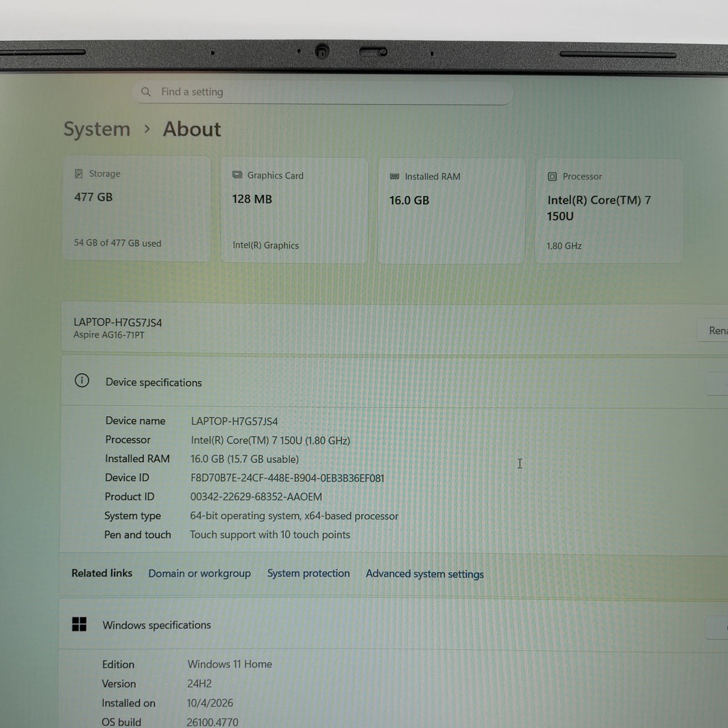Screen dimensions: 728x728
Task: Select the OS build value 26100.4770
Action: click(x=212, y=722)
